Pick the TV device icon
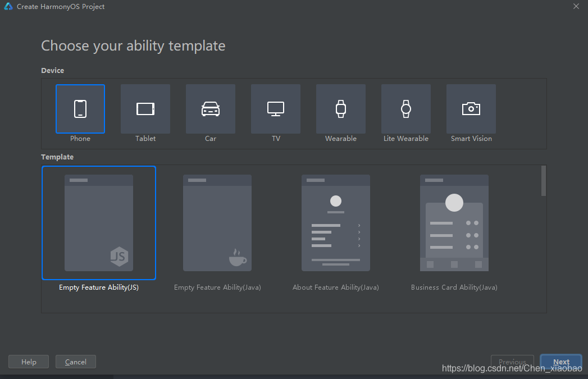 pos(276,109)
